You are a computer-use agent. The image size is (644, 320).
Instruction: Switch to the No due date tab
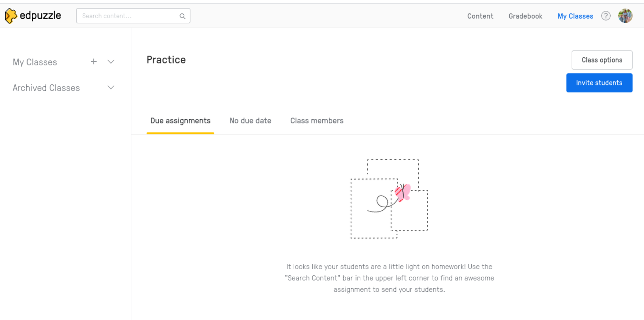point(250,121)
